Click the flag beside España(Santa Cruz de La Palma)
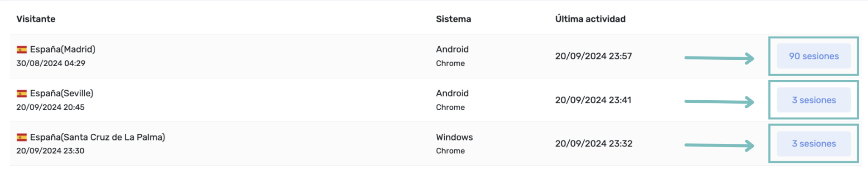 point(22,137)
